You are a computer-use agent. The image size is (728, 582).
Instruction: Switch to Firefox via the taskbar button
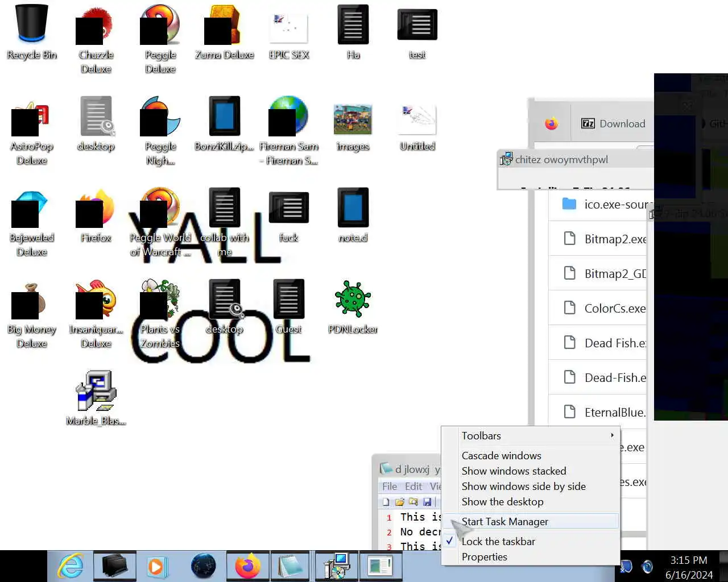coord(247,566)
